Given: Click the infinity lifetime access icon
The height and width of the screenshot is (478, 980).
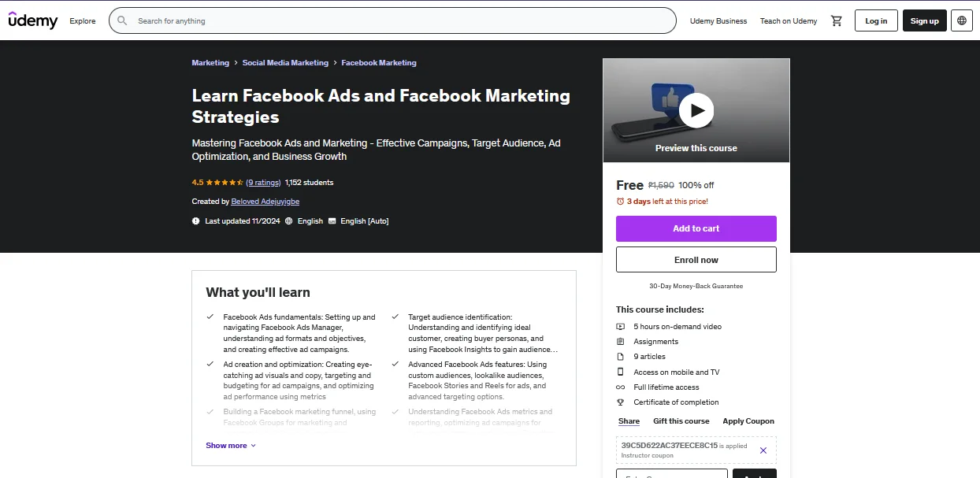Looking at the screenshot, I should tap(621, 387).
